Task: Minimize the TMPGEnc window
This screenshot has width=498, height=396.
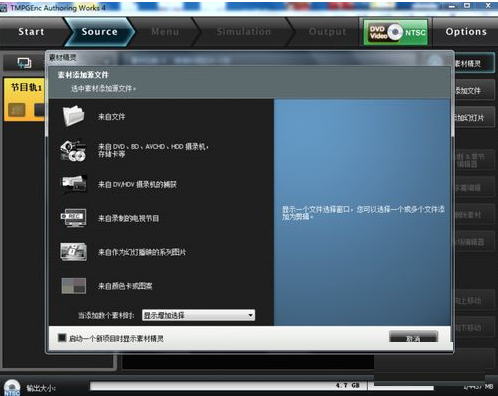Action: (x=452, y=6)
